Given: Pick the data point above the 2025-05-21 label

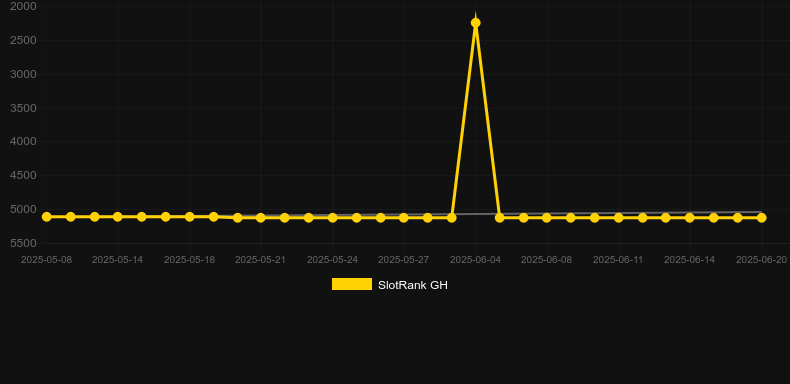Looking at the screenshot, I should pyautogui.click(x=260, y=218).
